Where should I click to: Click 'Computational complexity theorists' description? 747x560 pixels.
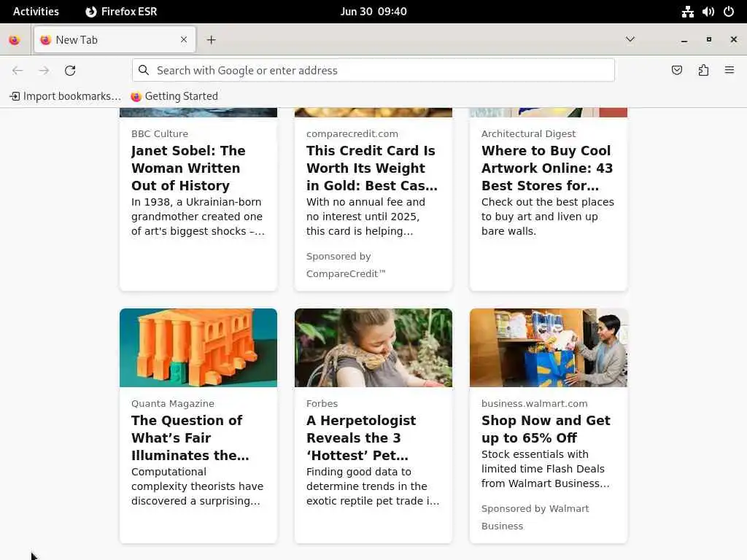point(197,486)
